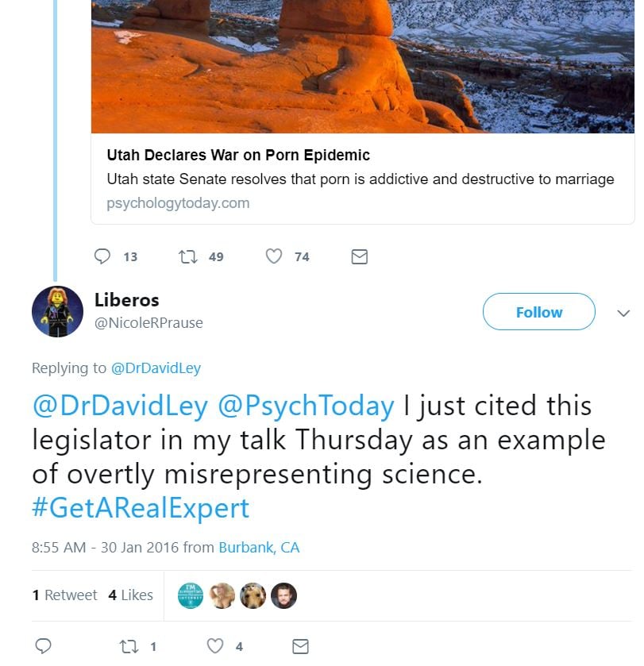Like the Utah article tweet
This screenshot has height=666, width=644.
[x=274, y=256]
